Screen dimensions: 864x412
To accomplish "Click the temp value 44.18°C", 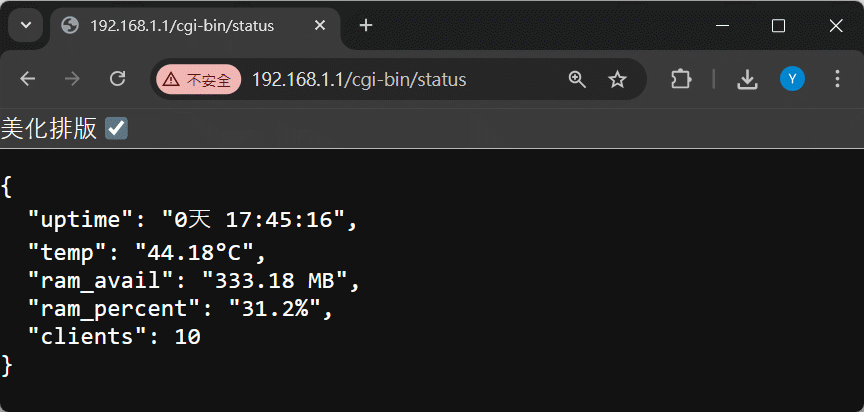I will pyautogui.click(x=200, y=250).
